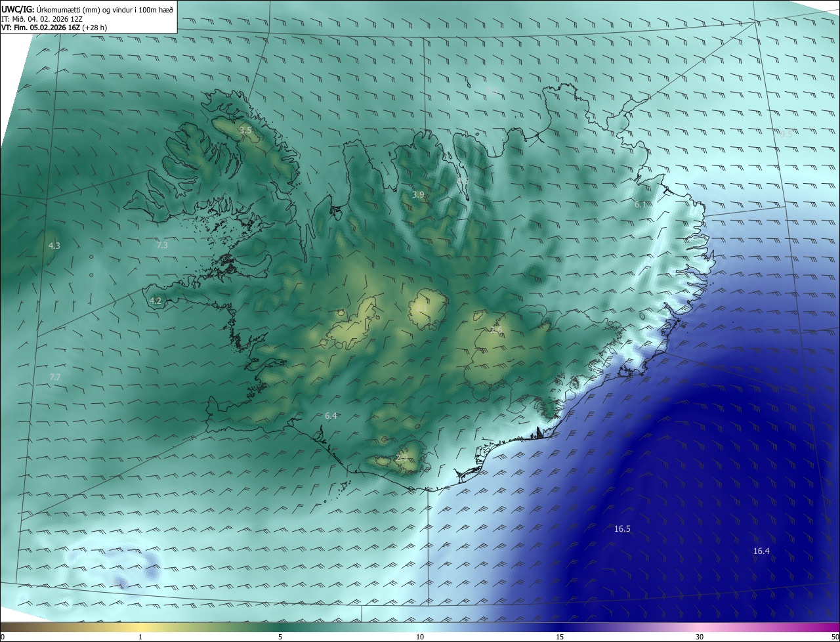
Task: Click the 3.9 value in north Iceland
Action: tap(418, 194)
